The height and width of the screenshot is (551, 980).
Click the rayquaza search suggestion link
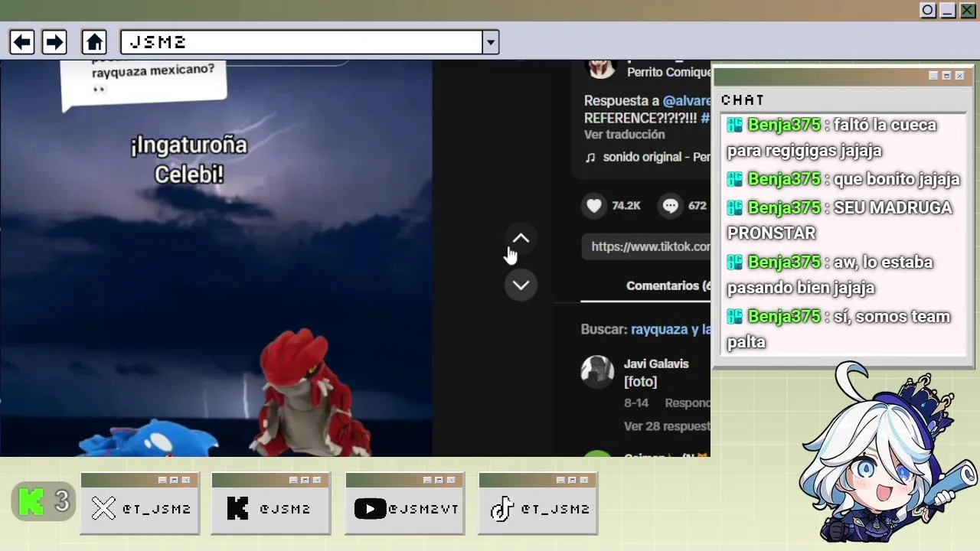(x=670, y=329)
